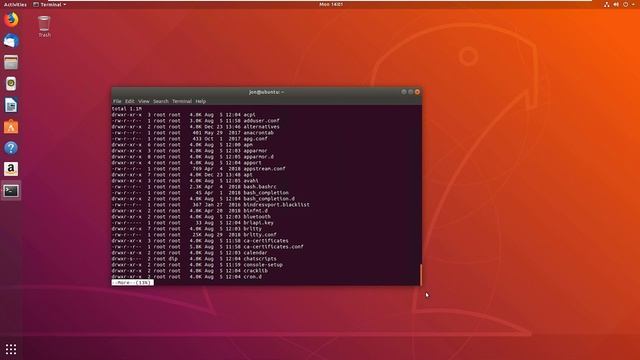The width and height of the screenshot is (640, 360).
Task: Click the 'adduser.conf' file name
Action: pos(261,121)
